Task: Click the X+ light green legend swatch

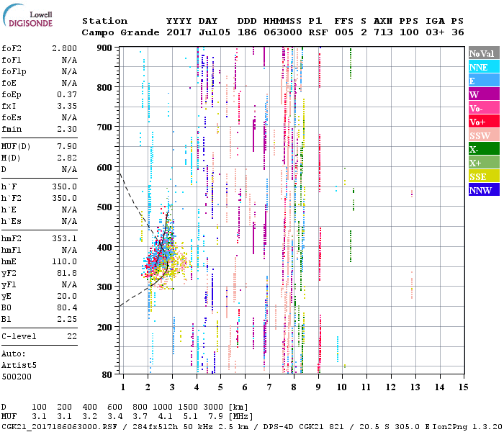Action: [x=483, y=163]
